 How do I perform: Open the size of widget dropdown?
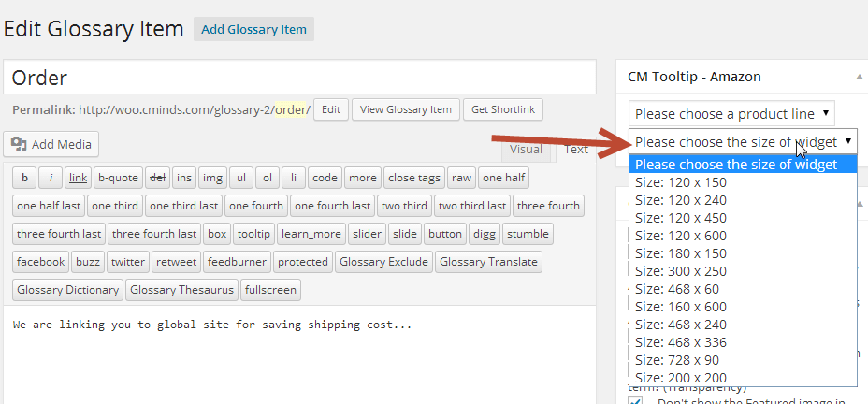tap(743, 141)
